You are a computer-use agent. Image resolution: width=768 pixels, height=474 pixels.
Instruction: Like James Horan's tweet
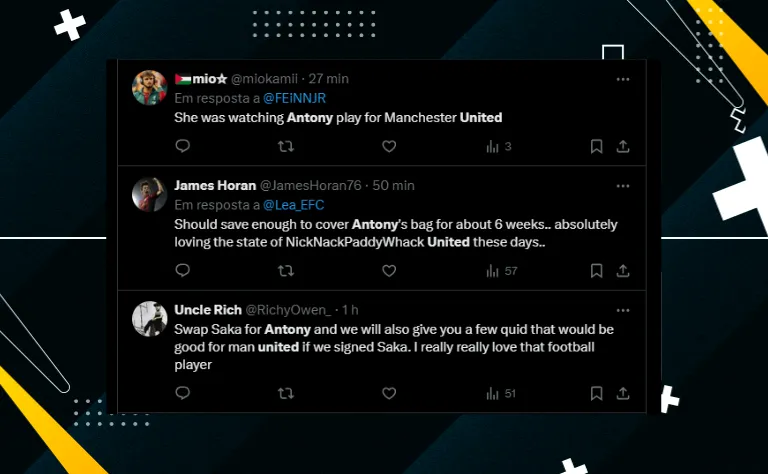pyautogui.click(x=389, y=270)
